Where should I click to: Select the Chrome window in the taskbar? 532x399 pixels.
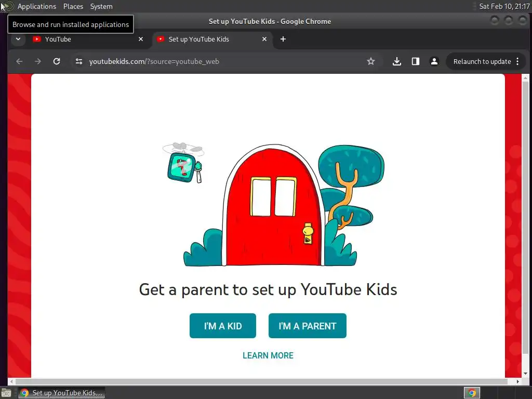61,393
